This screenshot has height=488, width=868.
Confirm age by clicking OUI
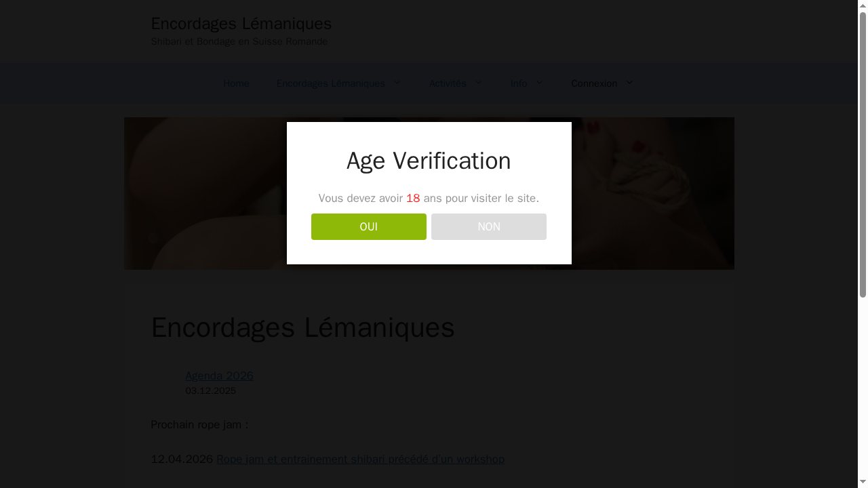368,226
